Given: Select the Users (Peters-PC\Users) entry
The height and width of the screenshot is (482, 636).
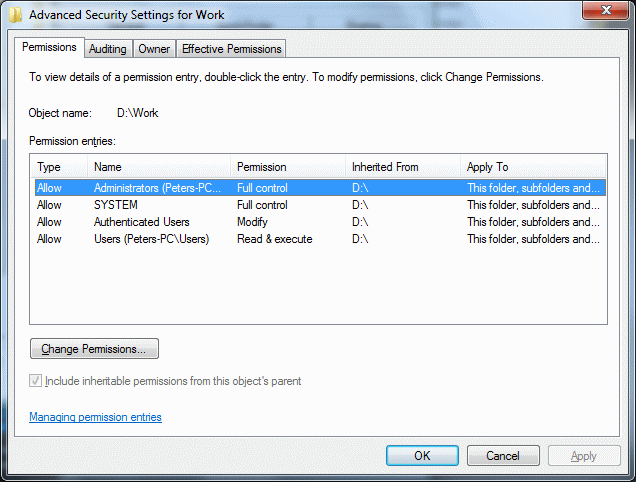Looking at the screenshot, I should 151,239.
